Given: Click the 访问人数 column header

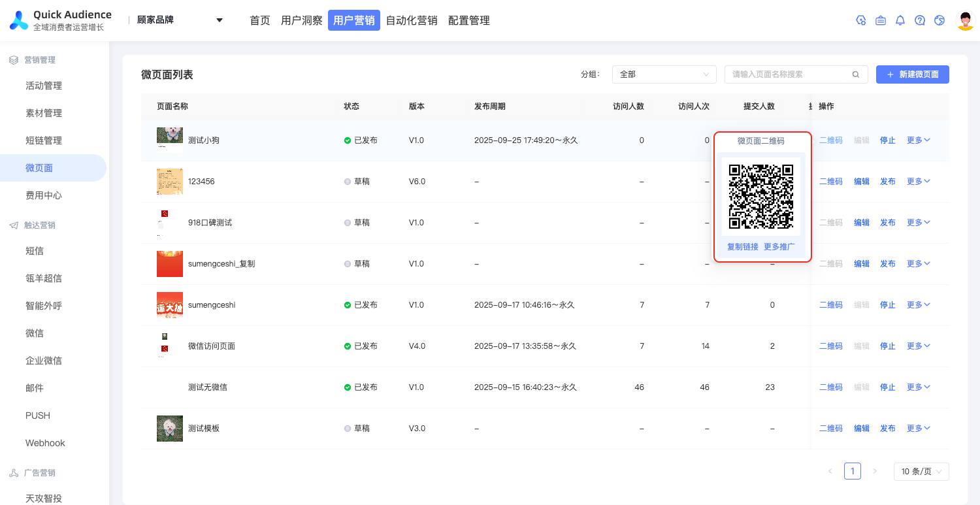Looking at the screenshot, I should tap(629, 106).
